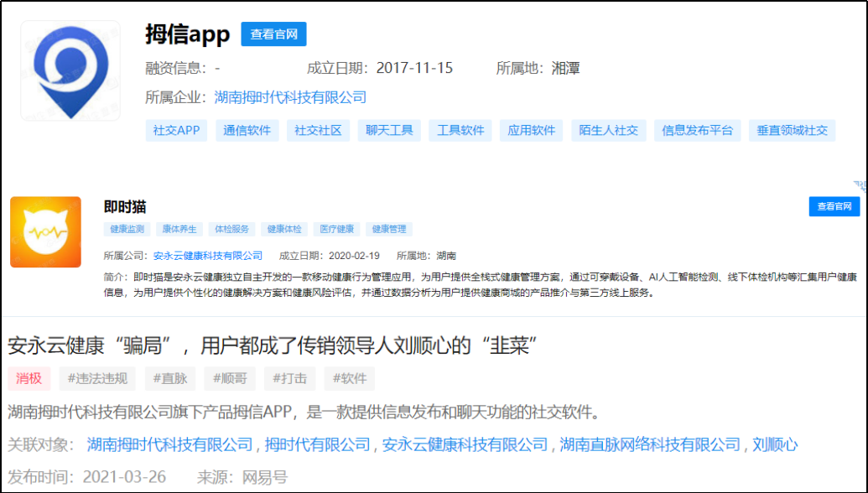
Task: Click the #直脉 hashtag
Action: click(170, 378)
